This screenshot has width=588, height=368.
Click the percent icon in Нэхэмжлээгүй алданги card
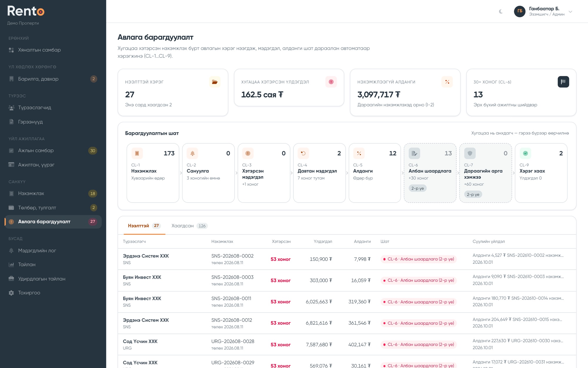tap(447, 82)
